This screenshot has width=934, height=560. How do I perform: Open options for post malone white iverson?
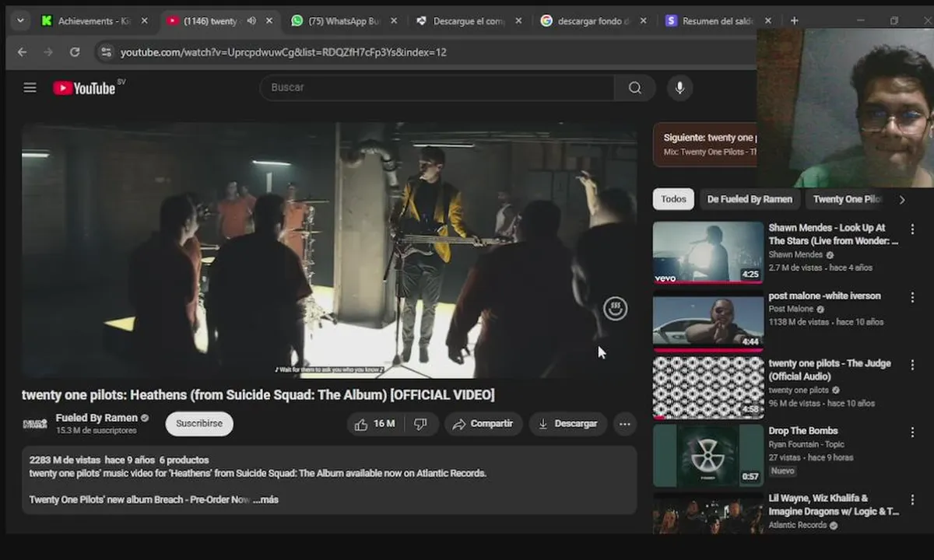pyautogui.click(x=913, y=298)
